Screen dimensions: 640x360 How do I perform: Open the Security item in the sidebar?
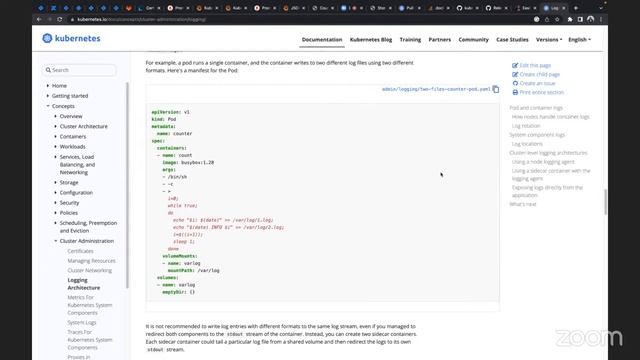coord(69,203)
